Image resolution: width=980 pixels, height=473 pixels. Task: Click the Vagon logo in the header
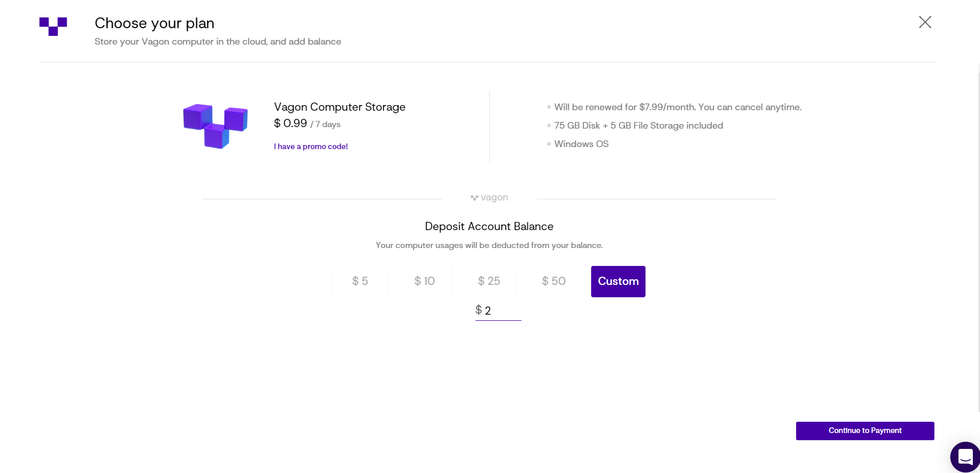pyautogui.click(x=53, y=27)
